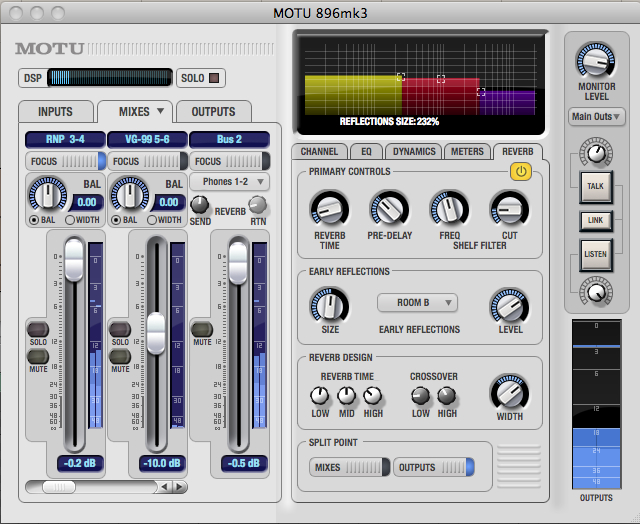Click the Reverb Time Mid knob
Image resolution: width=640 pixels, height=524 pixels.
347,395
